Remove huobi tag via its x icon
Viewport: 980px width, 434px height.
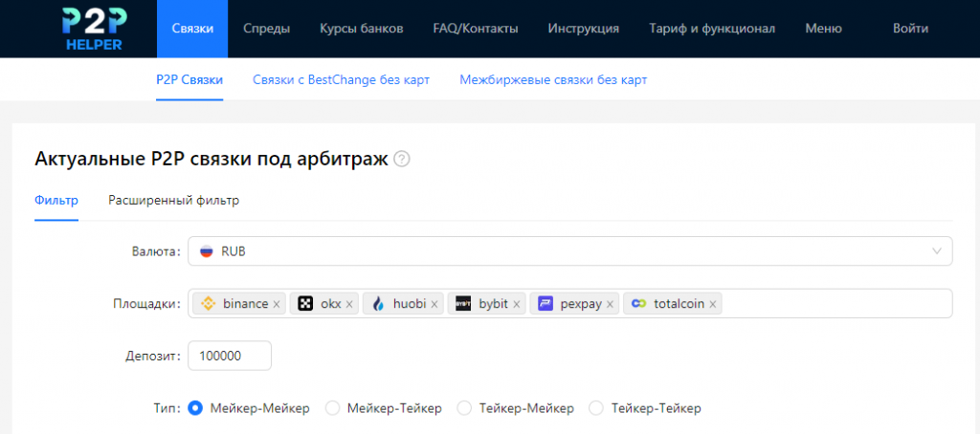click(434, 304)
